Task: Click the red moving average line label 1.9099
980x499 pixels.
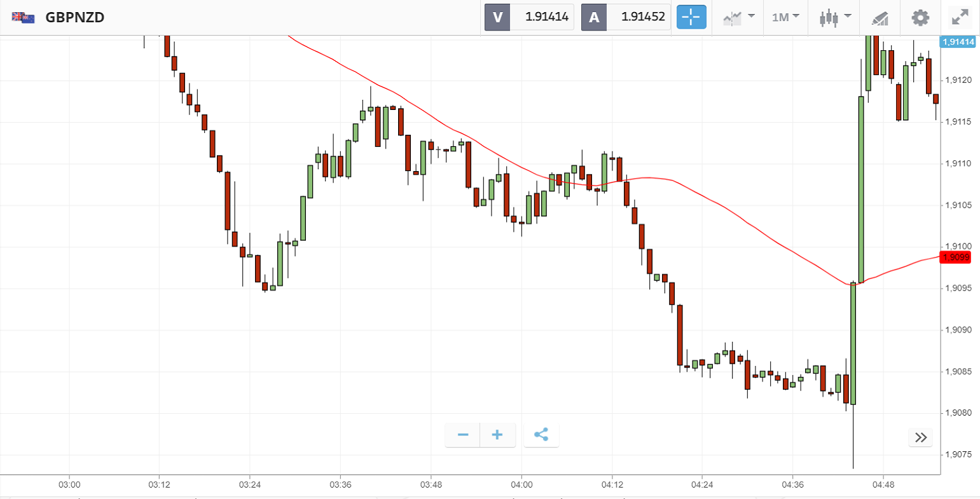Action: pyautogui.click(x=956, y=257)
